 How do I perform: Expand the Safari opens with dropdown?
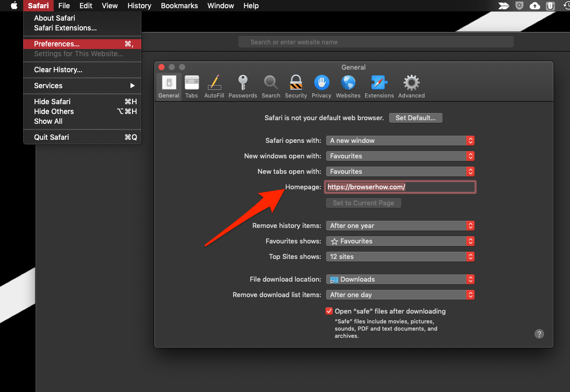click(400, 140)
